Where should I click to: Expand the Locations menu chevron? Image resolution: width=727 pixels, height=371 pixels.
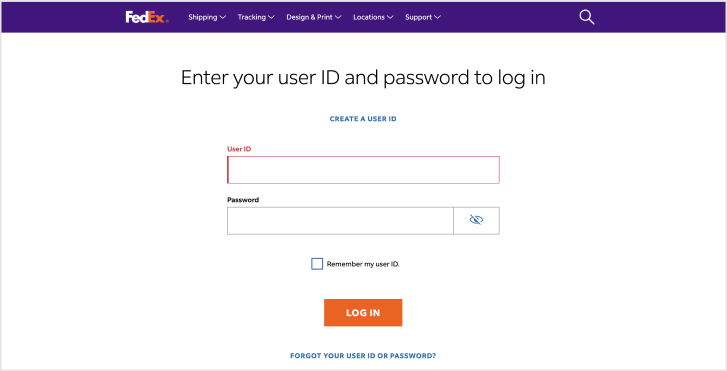tap(390, 17)
